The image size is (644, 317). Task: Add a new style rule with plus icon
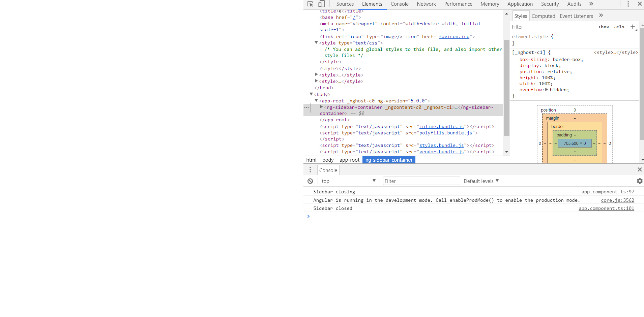(x=632, y=27)
